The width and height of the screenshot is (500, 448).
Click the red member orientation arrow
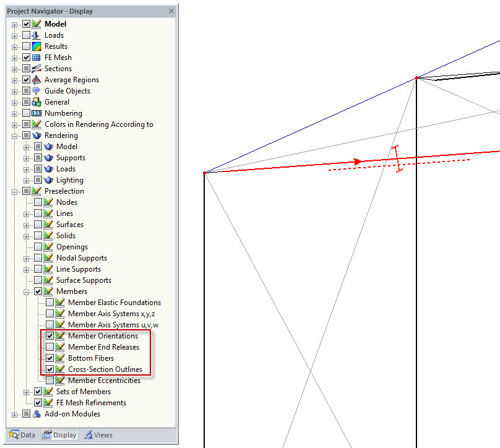358,162
